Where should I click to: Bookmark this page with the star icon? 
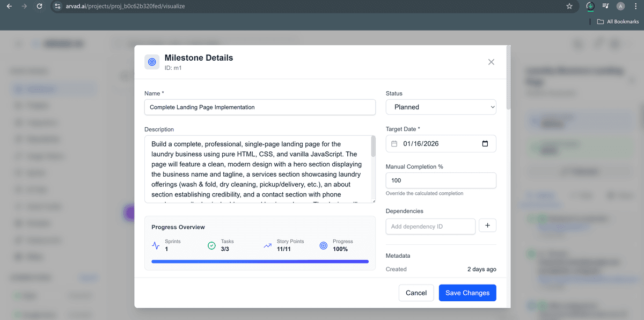point(569,6)
